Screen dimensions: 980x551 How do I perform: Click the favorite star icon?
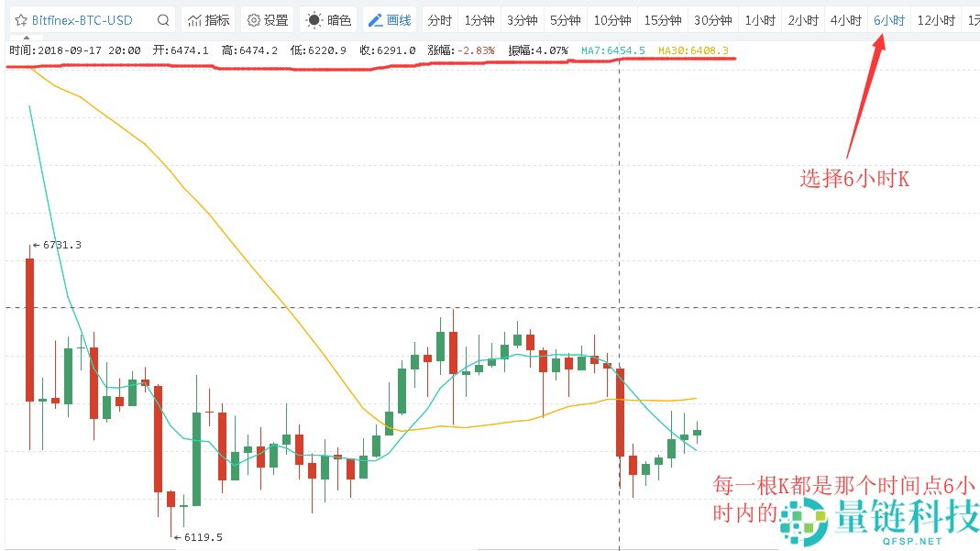point(20,20)
